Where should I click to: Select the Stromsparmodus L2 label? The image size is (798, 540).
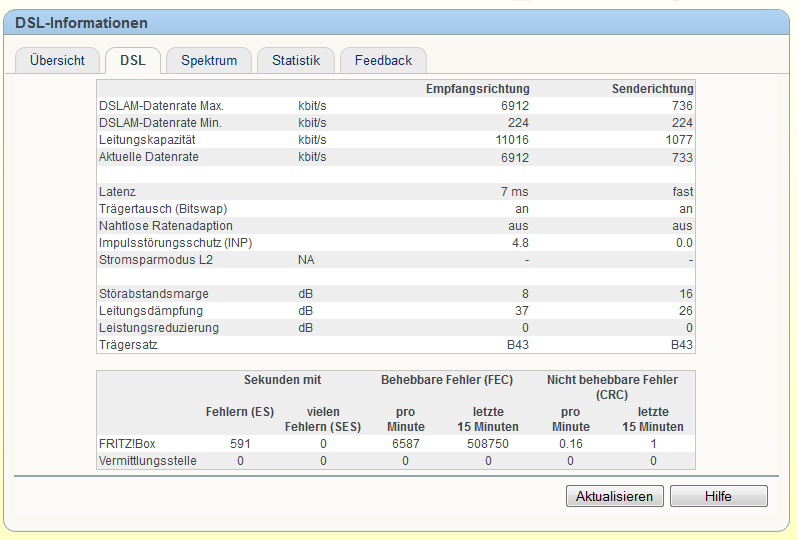(156, 260)
